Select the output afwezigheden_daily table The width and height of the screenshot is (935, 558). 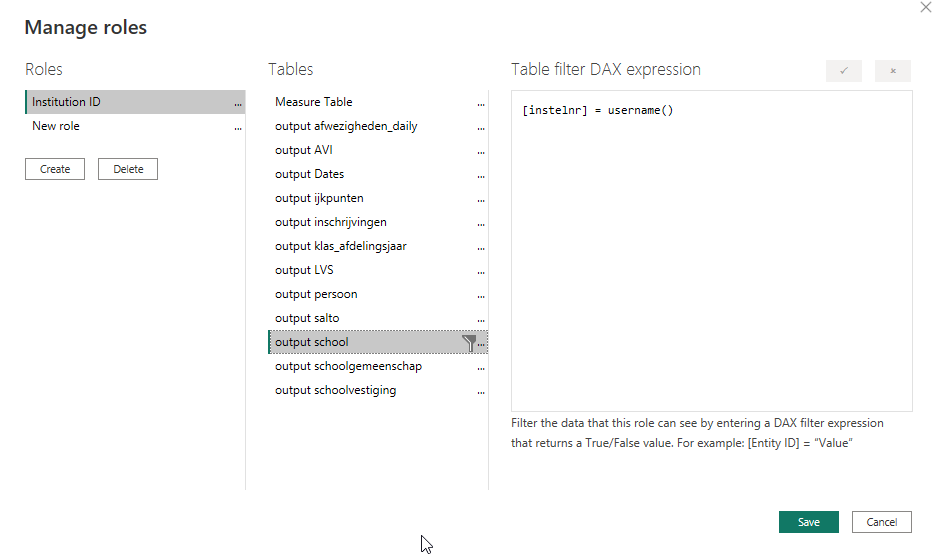(x=378, y=126)
